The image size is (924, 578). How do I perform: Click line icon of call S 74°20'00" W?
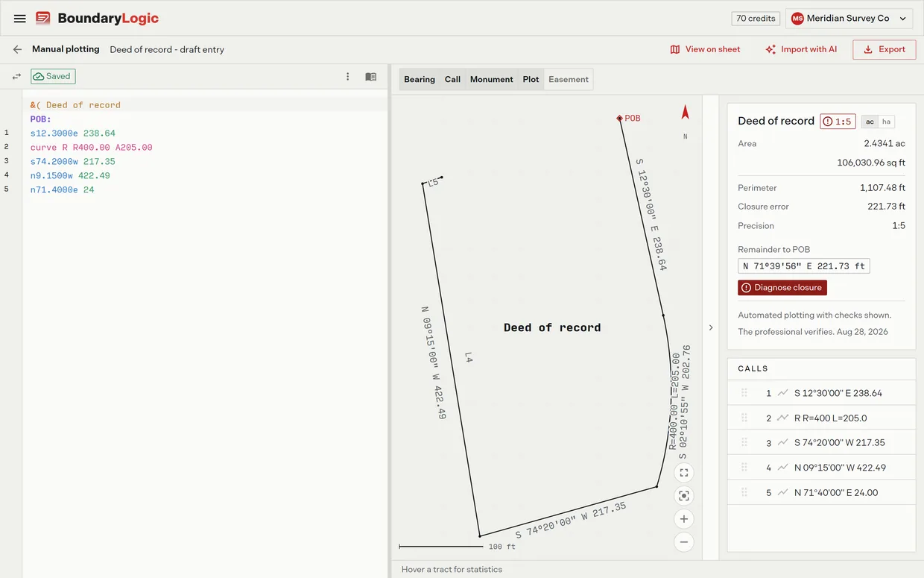tap(782, 442)
